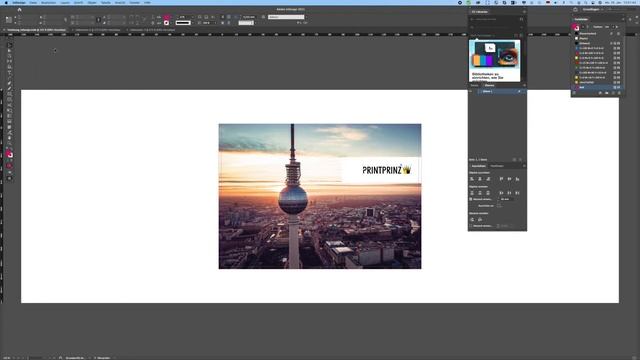Select the Ebene 1 layer row
This screenshot has height=360, width=640.
tap(497, 91)
